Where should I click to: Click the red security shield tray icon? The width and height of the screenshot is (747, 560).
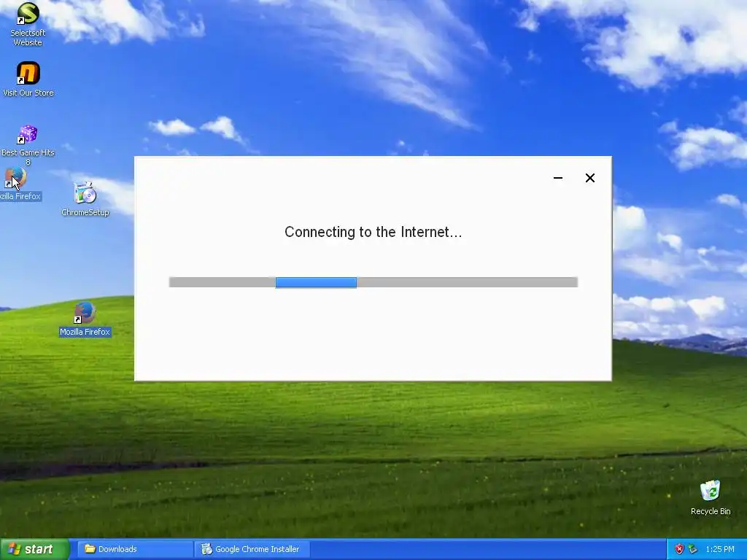click(x=679, y=549)
